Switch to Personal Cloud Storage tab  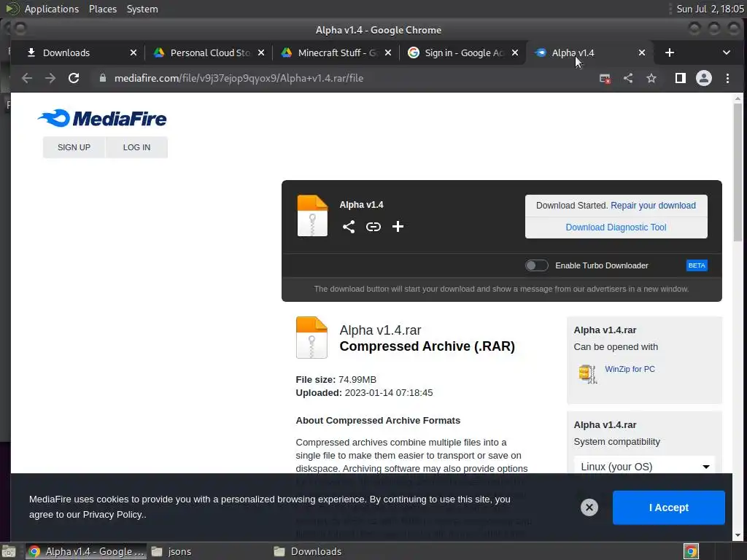[x=208, y=52]
